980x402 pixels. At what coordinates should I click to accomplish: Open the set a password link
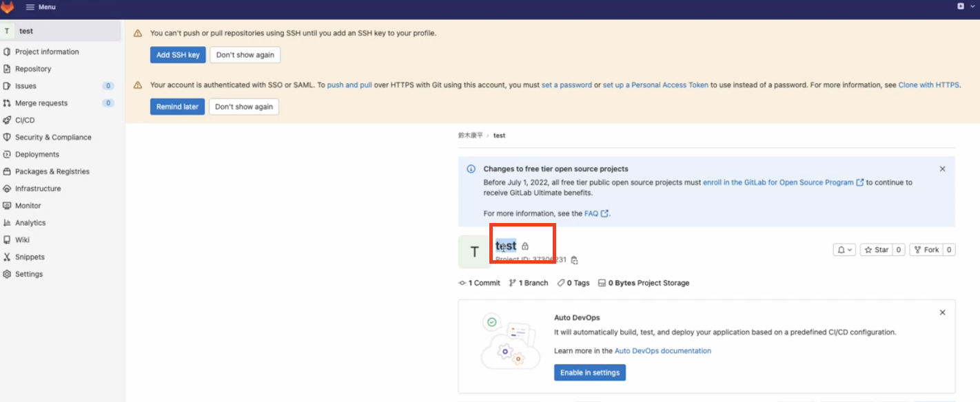point(566,85)
